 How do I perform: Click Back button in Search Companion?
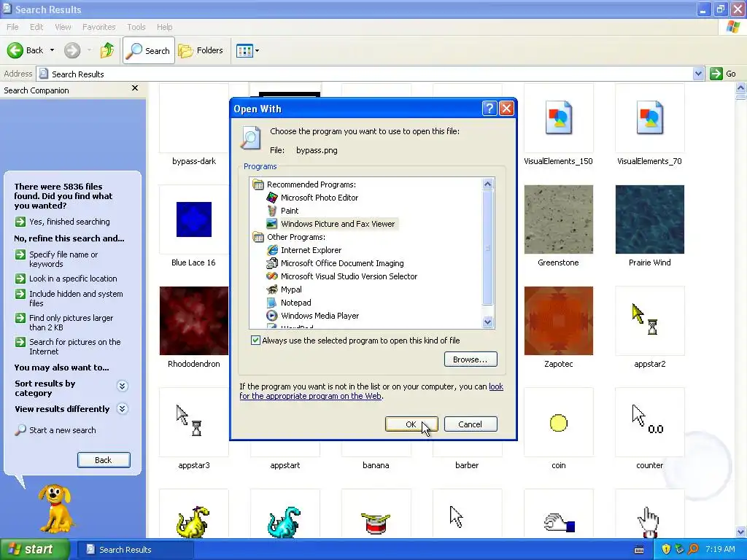pyautogui.click(x=104, y=460)
